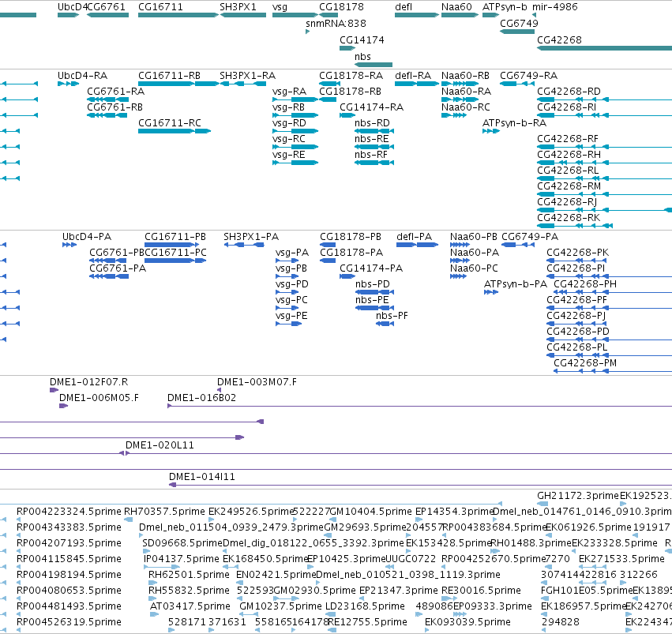672x634 pixels.
Task: Select the CG6749-PA protein label
Action: 530,237
